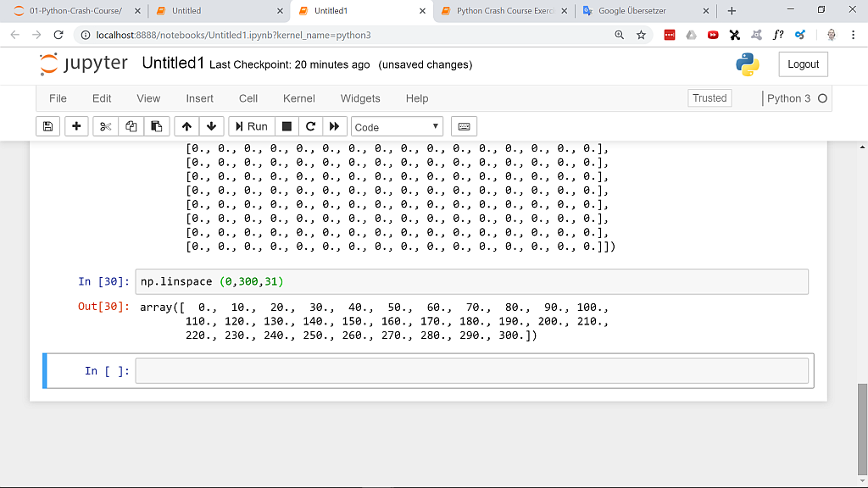Screen dimensions: 868x488
Task: Switch to 01-Python-Crash-Course tab
Action: pos(75,10)
